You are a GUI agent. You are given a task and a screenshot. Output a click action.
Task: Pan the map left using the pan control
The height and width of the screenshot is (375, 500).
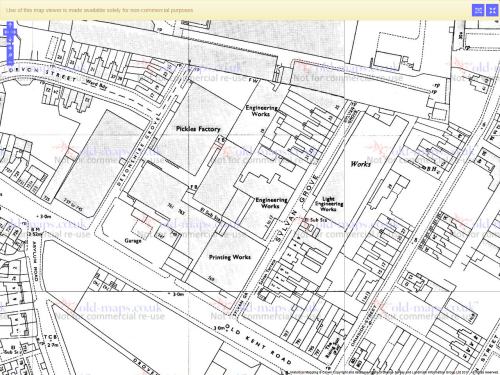[6, 32]
